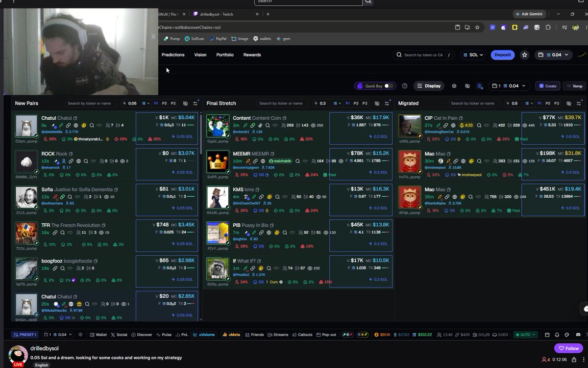Open filter sliders icon in Final Stretch header
588x368 pixels.
[387, 104]
